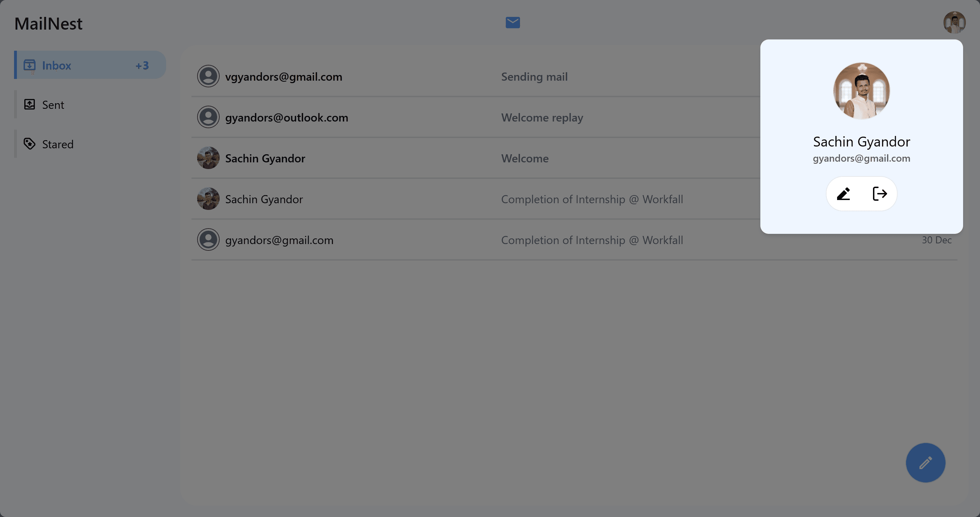The image size is (980, 517).
Task: Switch to the Sent folder
Action: (53, 104)
